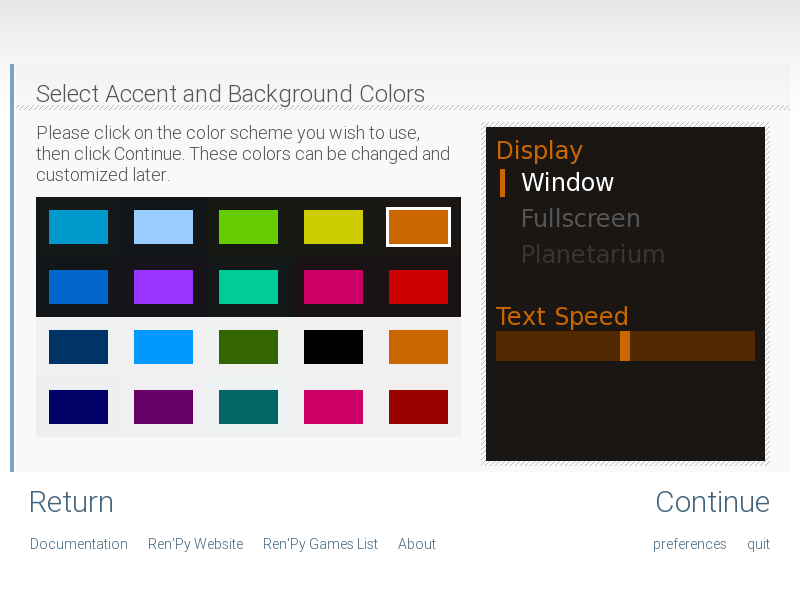Image resolution: width=800 pixels, height=600 pixels.
Task: Pick the magenta swatch on light background
Action: [333, 407]
